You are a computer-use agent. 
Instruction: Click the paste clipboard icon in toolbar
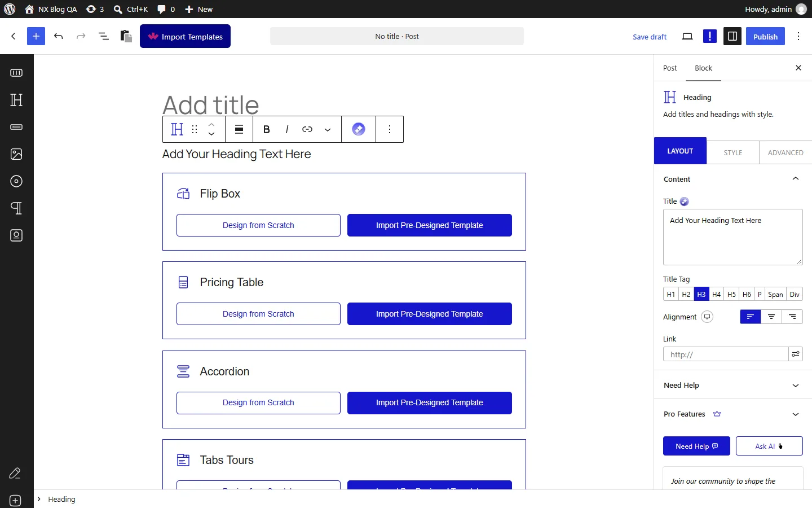click(126, 36)
